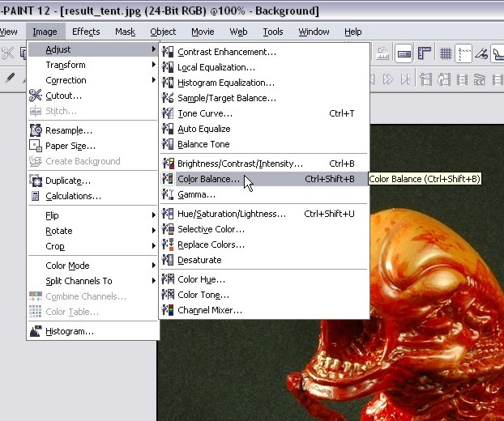
Task: Open the Tools menu
Action: pos(273,32)
